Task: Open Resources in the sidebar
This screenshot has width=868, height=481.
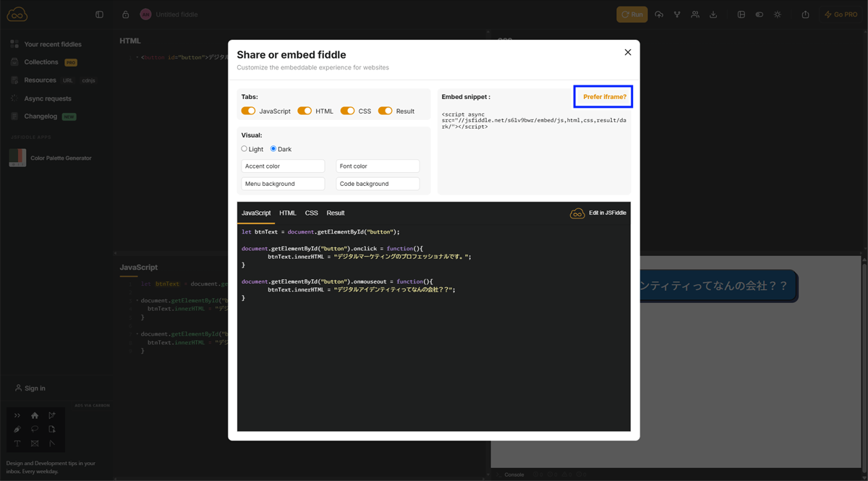Action: (40, 80)
